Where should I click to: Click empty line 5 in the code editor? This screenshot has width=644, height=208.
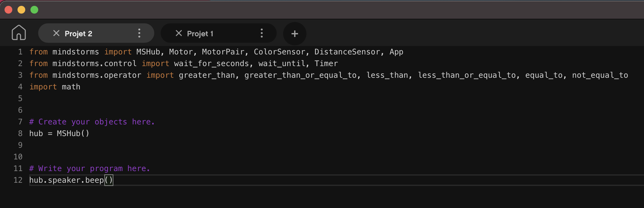coord(65,98)
